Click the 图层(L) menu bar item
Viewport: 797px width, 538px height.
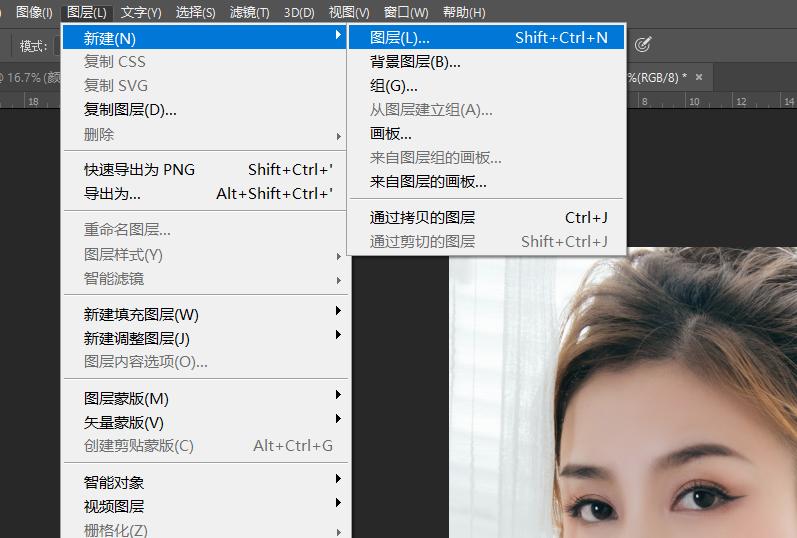(86, 12)
